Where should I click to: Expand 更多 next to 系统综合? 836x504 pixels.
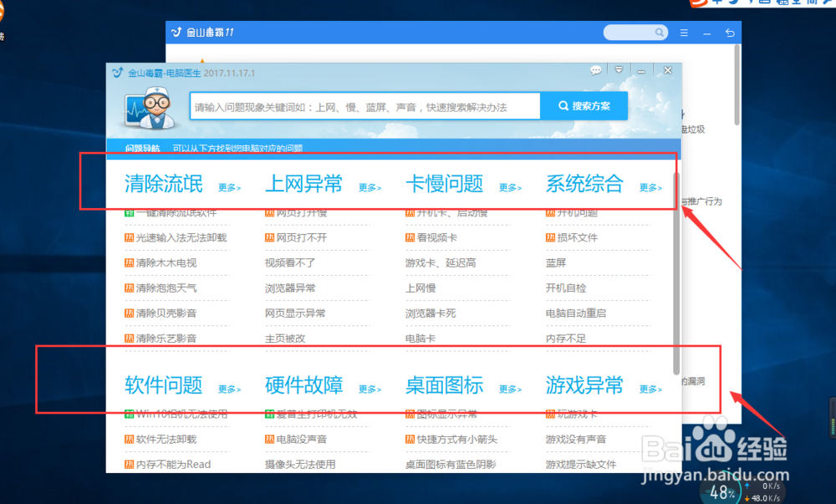[x=650, y=187]
